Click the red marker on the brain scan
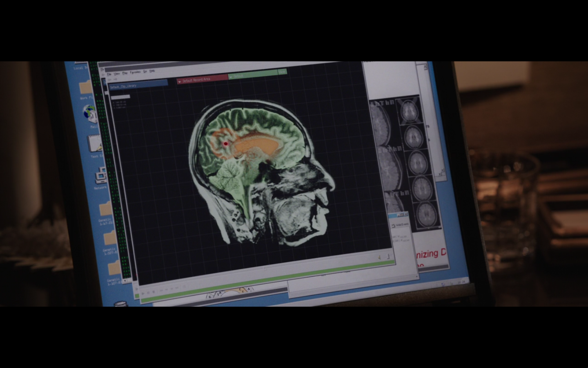The image size is (588, 368). coord(225,144)
